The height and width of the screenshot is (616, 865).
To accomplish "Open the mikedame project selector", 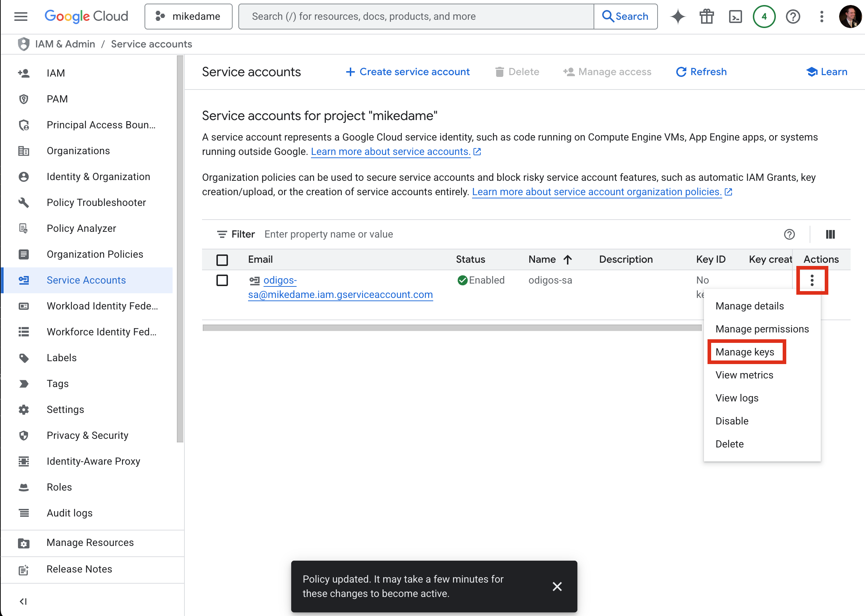I will tap(188, 16).
